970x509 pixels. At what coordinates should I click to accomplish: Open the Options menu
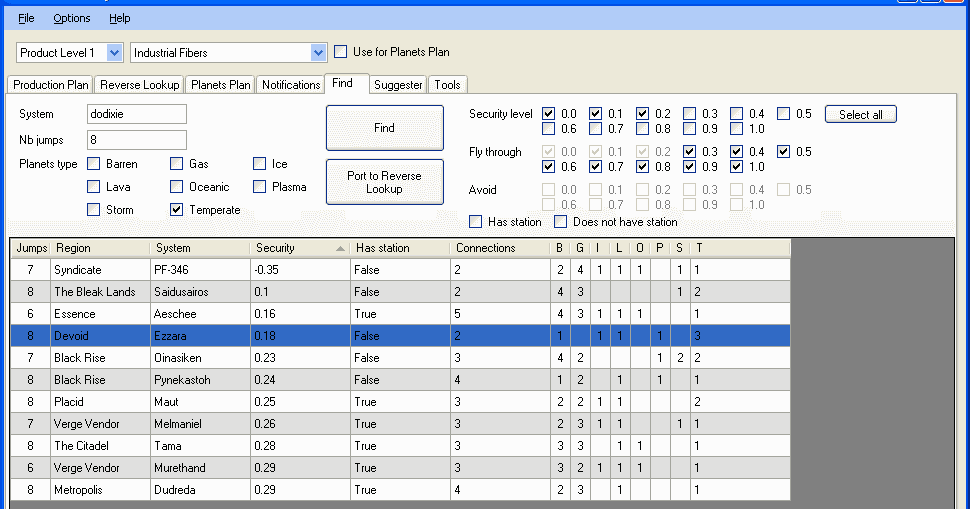pos(72,19)
